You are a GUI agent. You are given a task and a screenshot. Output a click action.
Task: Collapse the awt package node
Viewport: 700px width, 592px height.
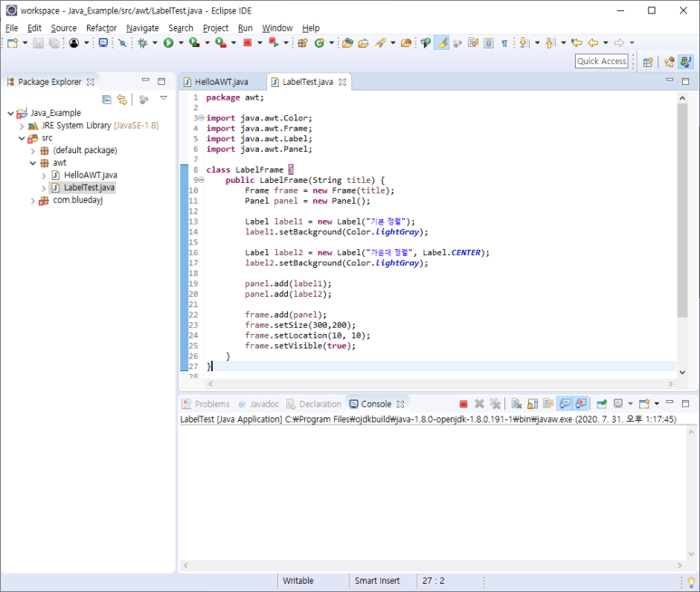[33, 163]
